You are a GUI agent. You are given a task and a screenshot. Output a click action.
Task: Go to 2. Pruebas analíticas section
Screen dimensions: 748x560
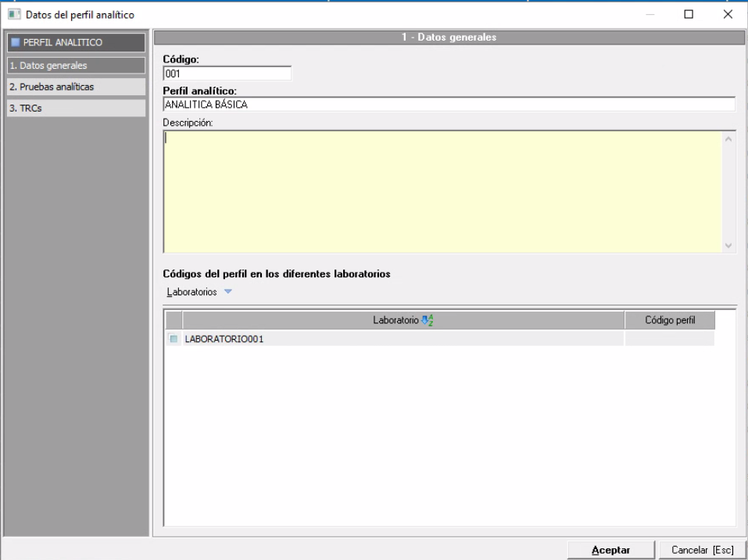(75, 86)
